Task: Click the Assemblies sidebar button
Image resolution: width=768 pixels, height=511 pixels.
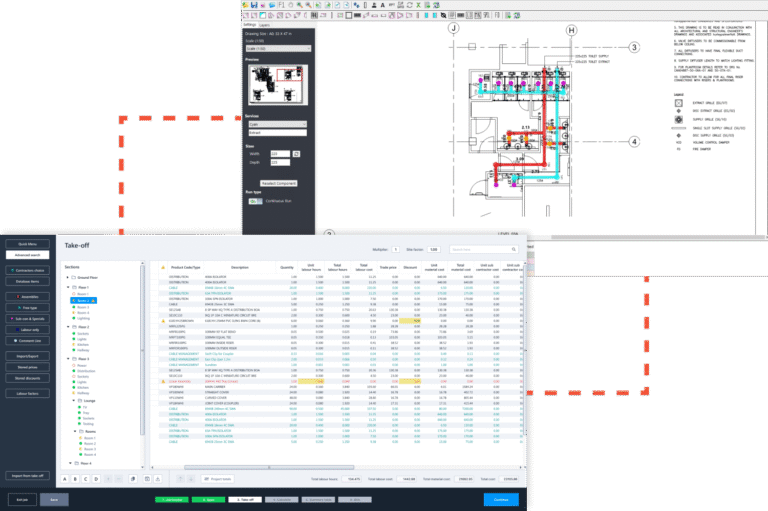Action: pos(27,297)
